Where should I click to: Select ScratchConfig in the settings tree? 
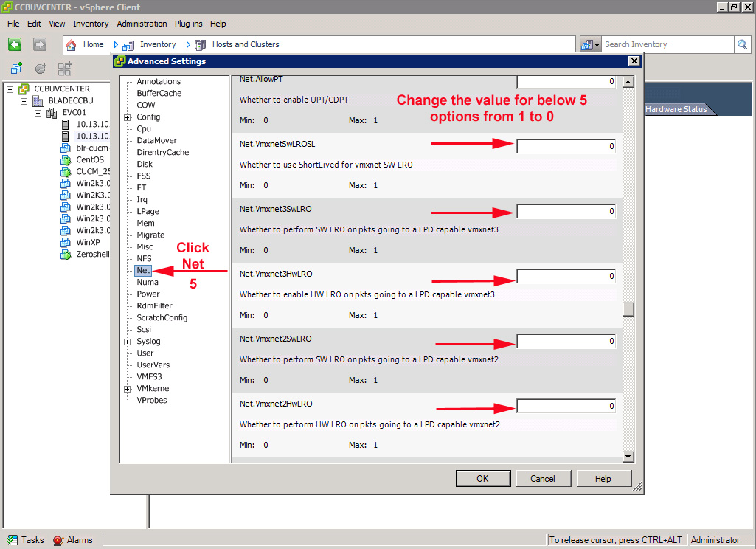click(162, 318)
